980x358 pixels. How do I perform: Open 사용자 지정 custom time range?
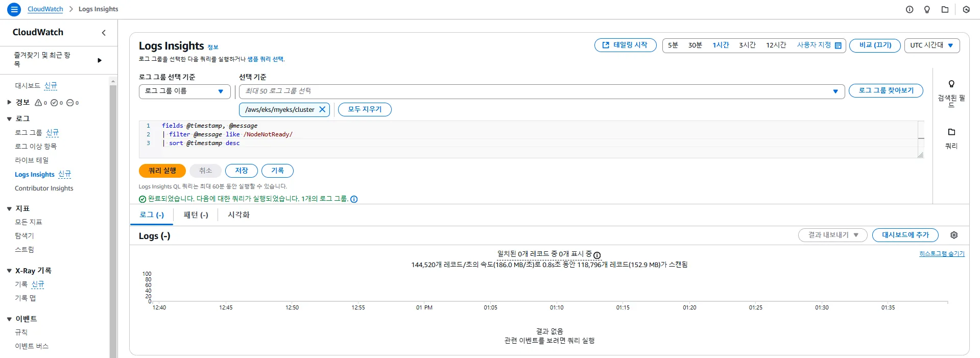819,45
